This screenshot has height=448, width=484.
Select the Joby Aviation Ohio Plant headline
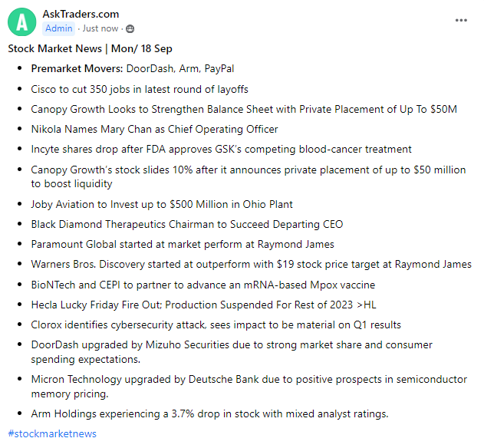[x=162, y=204]
